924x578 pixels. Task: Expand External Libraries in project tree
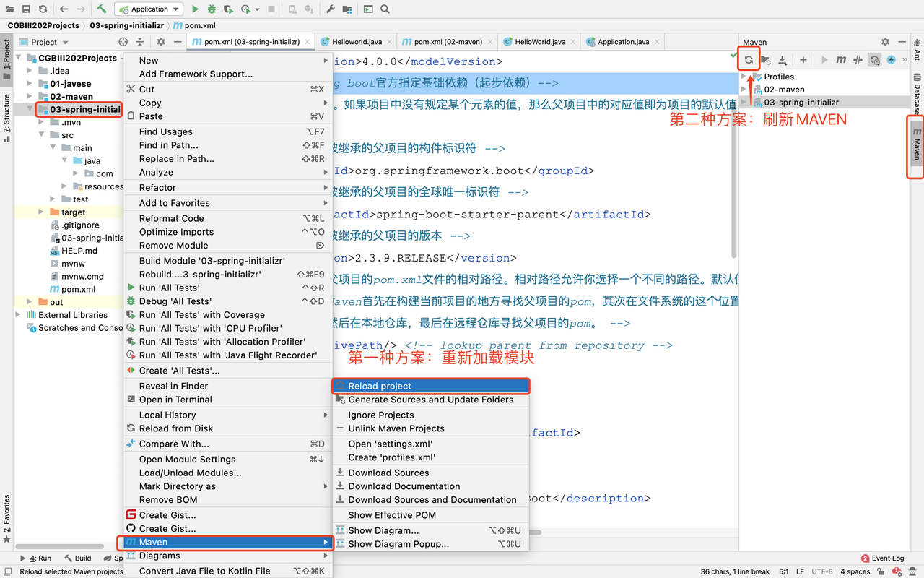click(18, 315)
